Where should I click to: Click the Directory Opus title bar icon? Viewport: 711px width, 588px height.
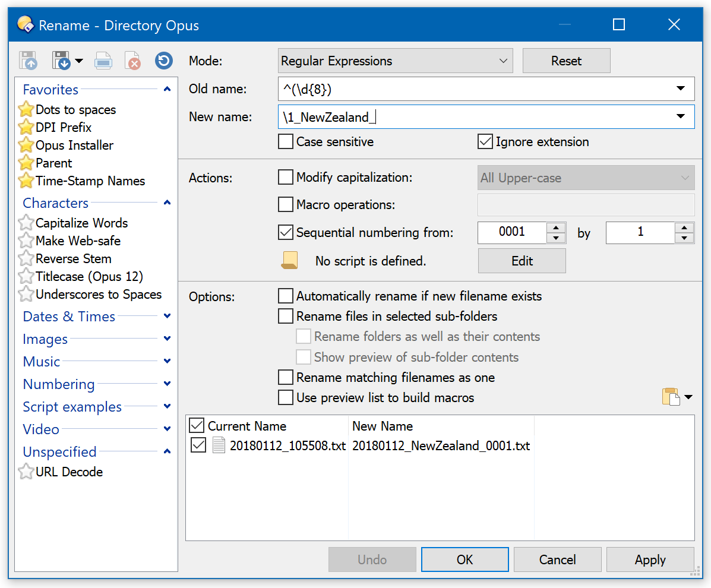26,24
